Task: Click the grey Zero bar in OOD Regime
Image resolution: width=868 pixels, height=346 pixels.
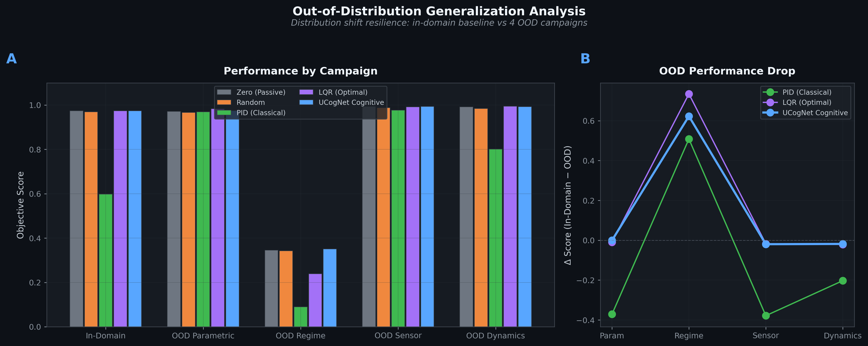Action: (x=271, y=288)
